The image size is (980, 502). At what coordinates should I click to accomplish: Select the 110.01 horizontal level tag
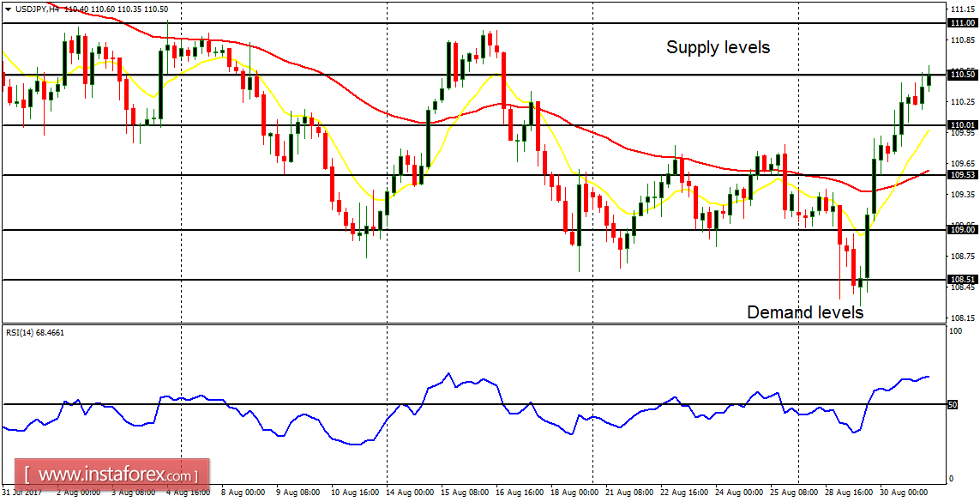coord(960,124)
